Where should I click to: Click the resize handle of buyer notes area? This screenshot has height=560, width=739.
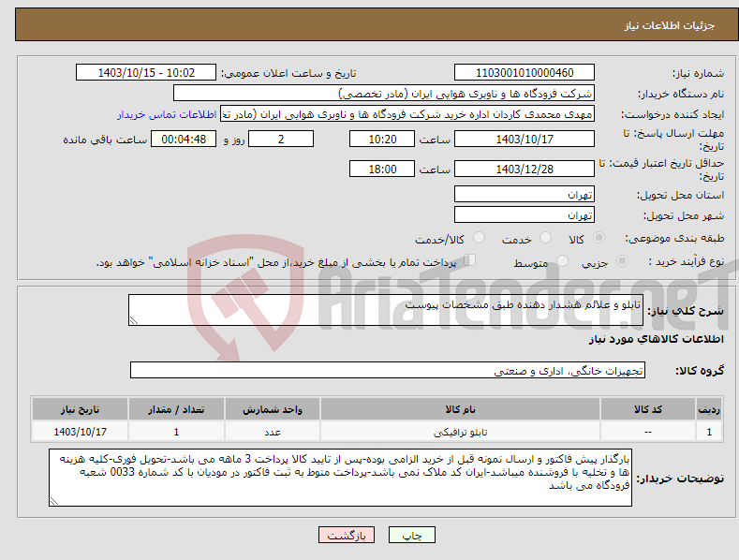54,502
